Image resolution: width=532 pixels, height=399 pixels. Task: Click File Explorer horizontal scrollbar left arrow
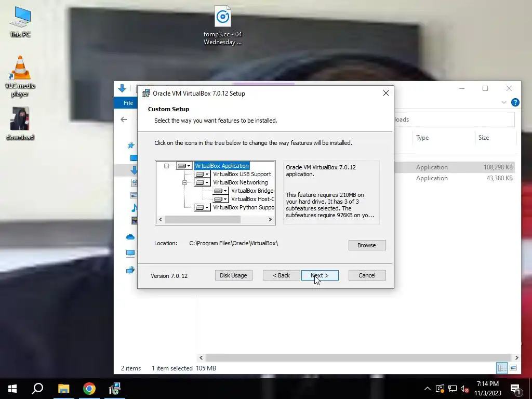pyautogui.click(x=201, y=357)
